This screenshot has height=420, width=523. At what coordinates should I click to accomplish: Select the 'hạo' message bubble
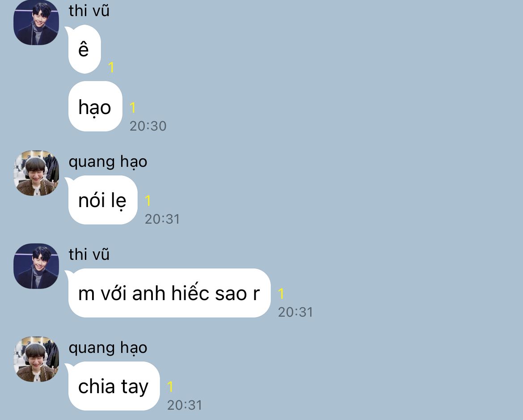coord(95,106)
